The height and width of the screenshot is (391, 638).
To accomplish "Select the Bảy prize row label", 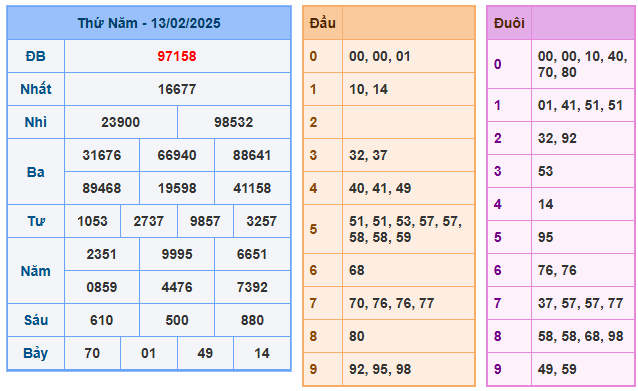I will coord(36,353).
